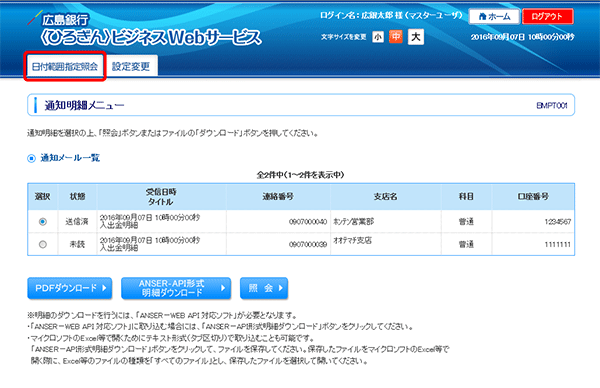The image size is (600, 388).
Task: Click contact number 0907000040
Action: pyautogui.click(x=308, y=222)
